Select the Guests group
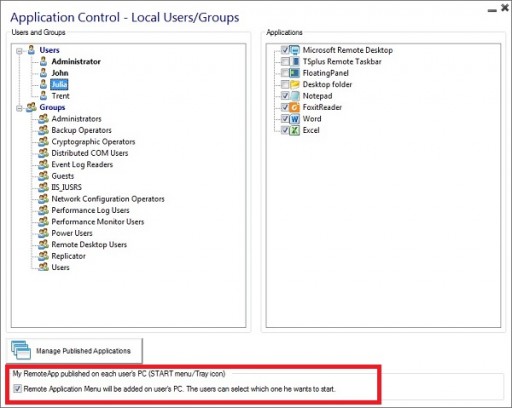Screen dimensions: 512x408 (63, 176)
